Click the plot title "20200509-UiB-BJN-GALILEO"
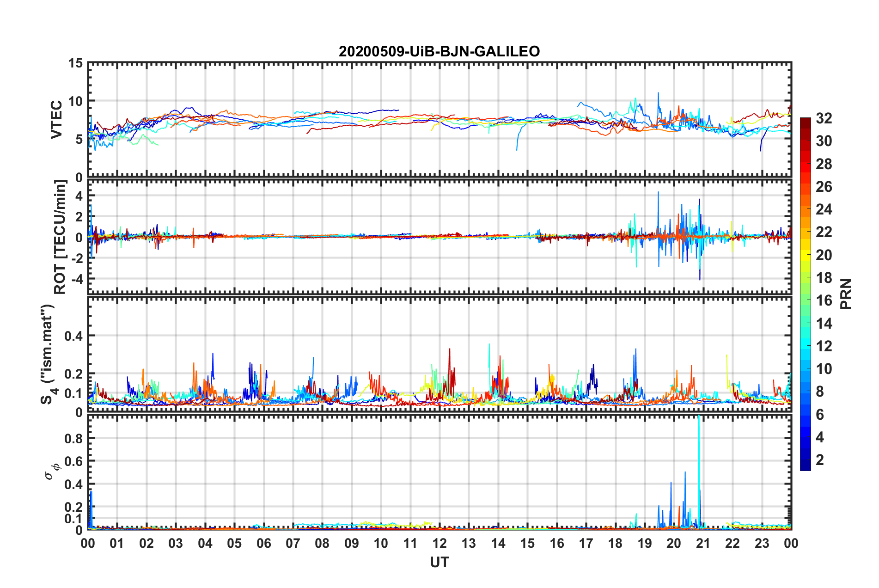879x588 pixels. pos(439,51)
